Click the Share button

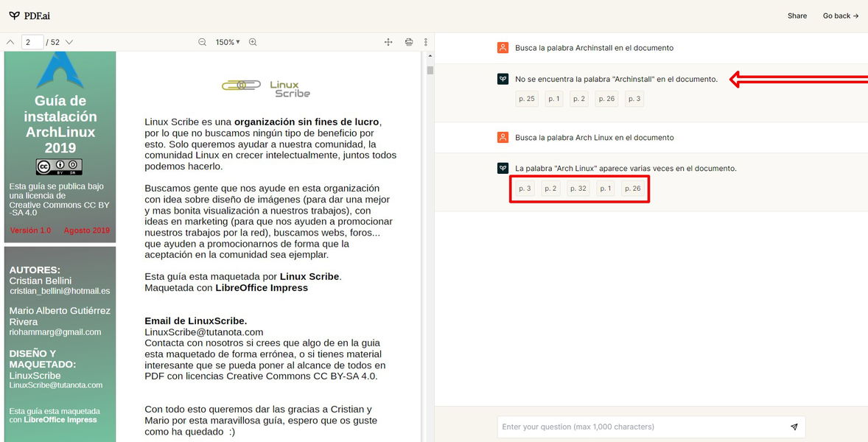click(797, 15)
